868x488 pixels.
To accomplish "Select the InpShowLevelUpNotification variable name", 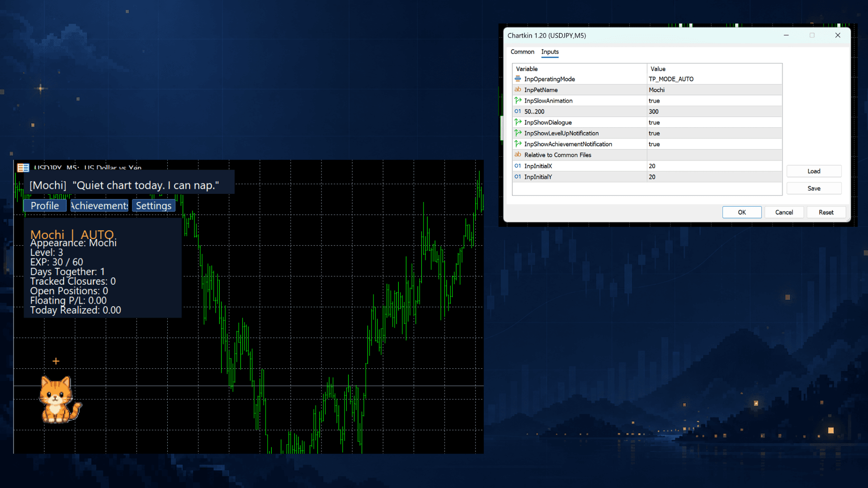I will tap(561, 133).
